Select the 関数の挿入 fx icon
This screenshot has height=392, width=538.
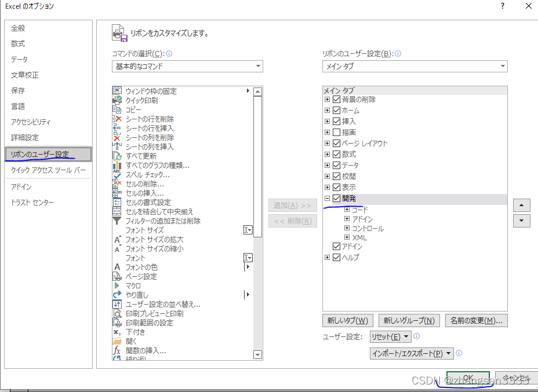pyautogui.click(x=117, y=350)
